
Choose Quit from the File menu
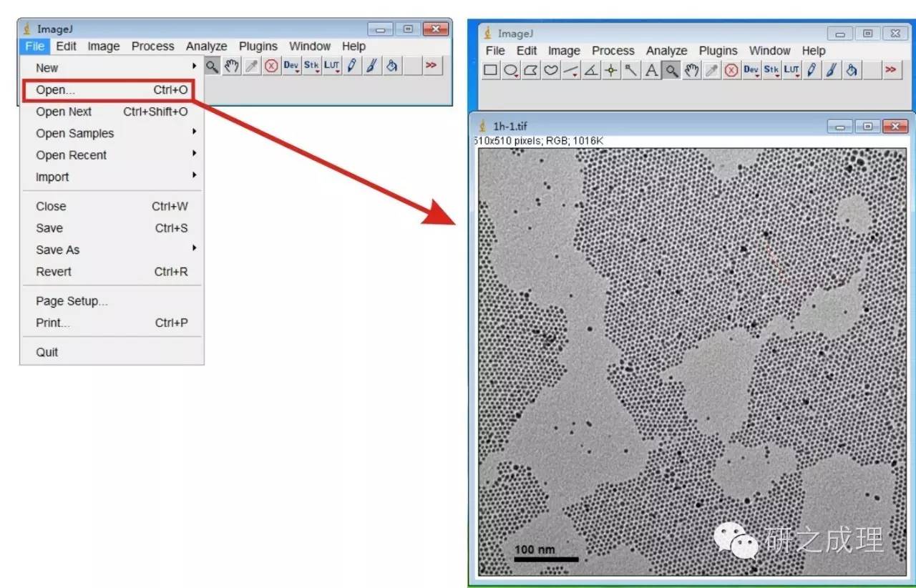tap(112, 352)
